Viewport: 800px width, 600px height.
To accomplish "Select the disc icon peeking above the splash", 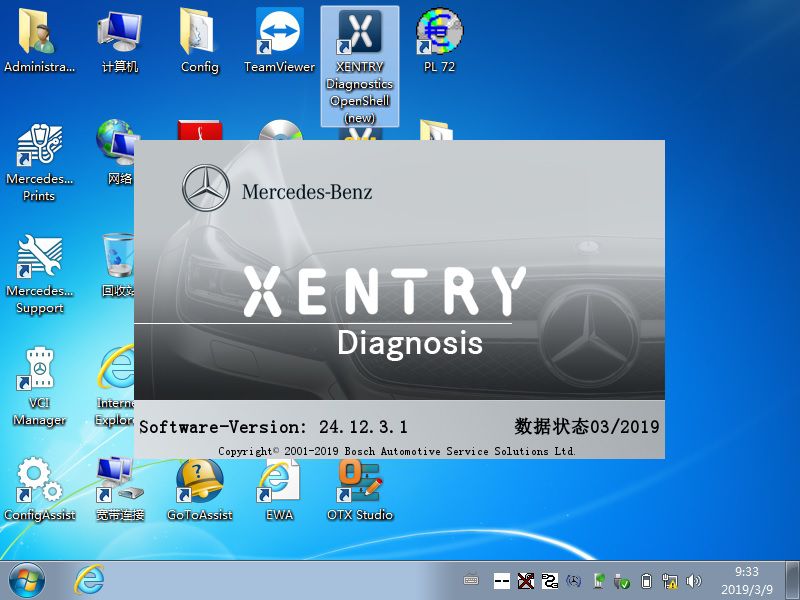I will [x=280, y=130].
